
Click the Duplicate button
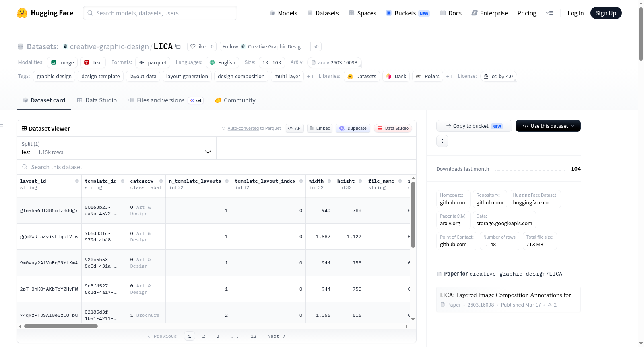coord(353,128)
